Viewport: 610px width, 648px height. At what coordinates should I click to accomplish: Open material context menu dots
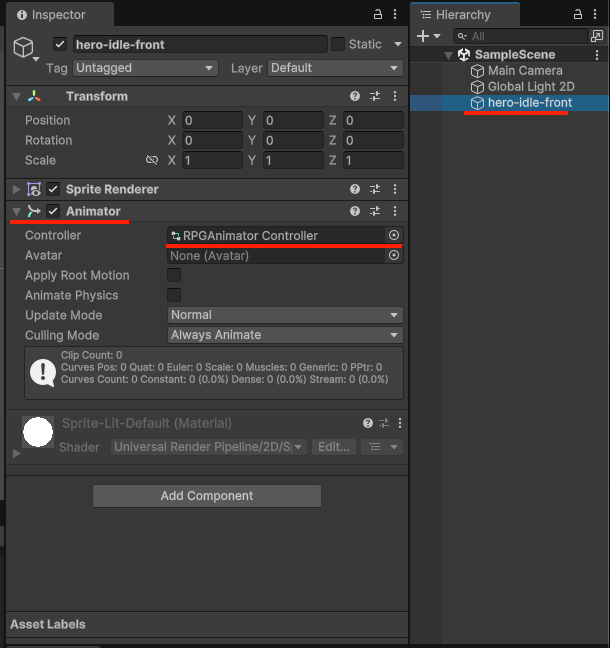[x=400, y=423]
